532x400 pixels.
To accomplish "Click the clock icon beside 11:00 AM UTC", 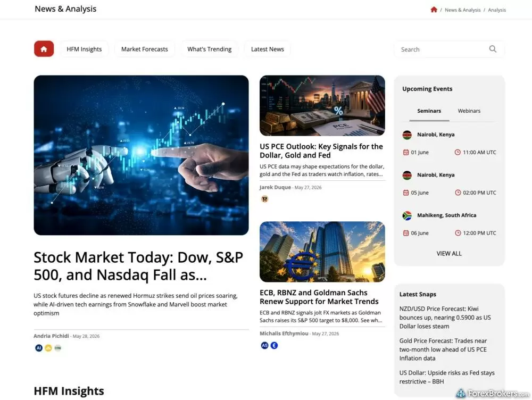I will [x=458, y=152].
